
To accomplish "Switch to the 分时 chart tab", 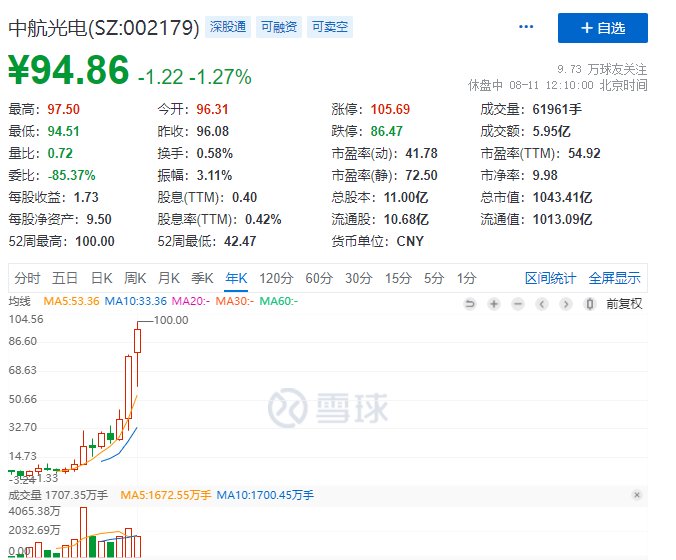I will [27, 278].
